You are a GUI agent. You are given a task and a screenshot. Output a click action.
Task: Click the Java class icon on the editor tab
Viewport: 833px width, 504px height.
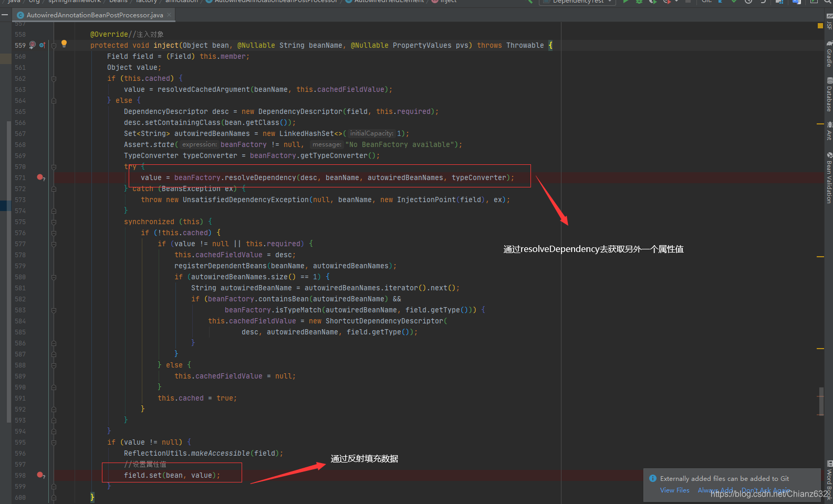point(20,15)
